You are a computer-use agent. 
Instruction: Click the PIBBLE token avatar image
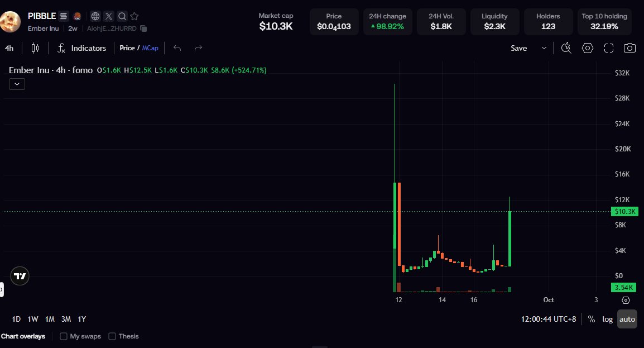[9, 21]
